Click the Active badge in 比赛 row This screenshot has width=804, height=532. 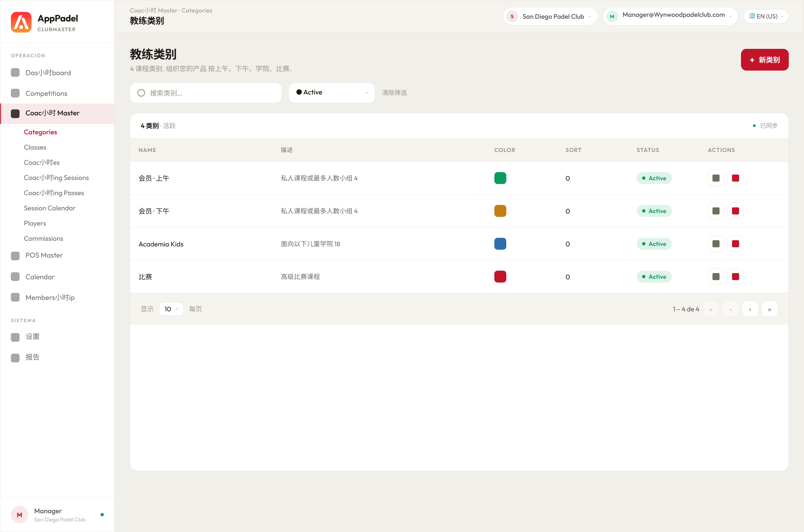[654, 277]
